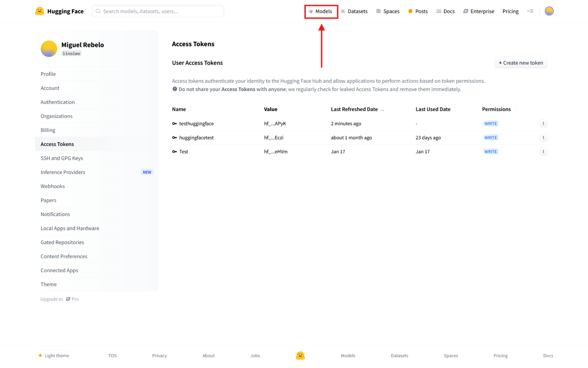Open Content Preferences settings

[x=96, y=256]
